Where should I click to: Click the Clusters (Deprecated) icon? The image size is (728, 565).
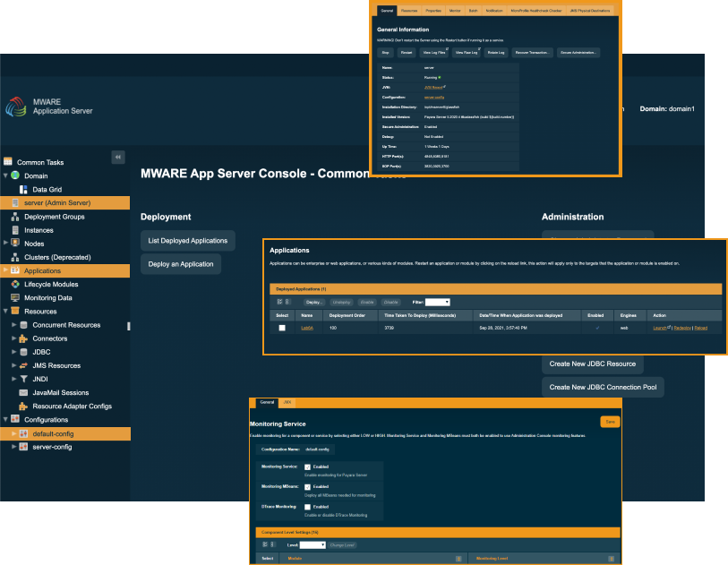[x=15, y=257]
